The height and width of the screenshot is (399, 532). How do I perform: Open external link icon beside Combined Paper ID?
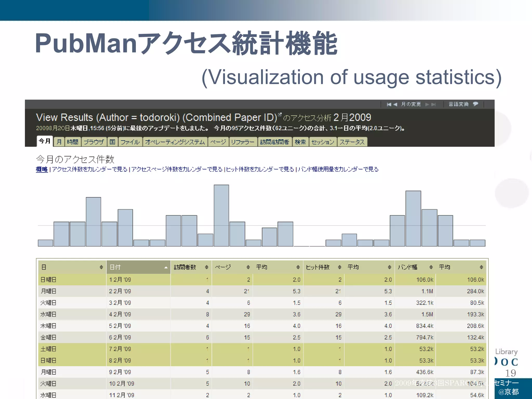coord(280,115)
